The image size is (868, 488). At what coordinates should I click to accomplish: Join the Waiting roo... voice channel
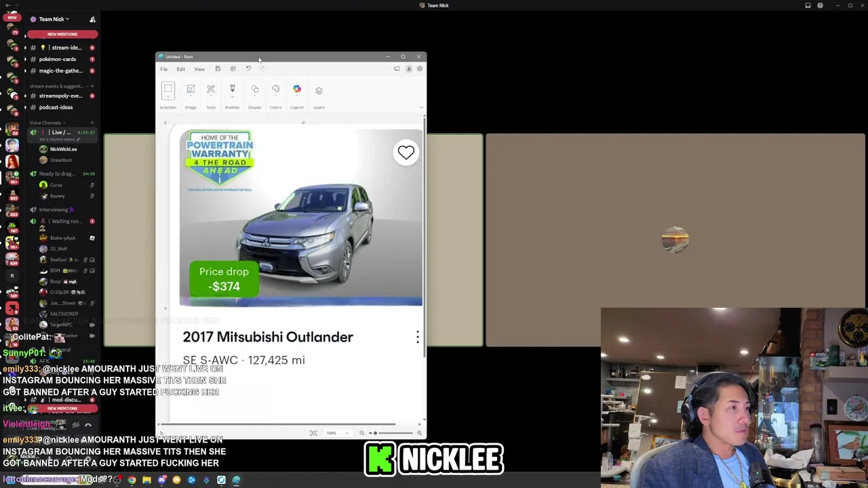tap(62, 221)
